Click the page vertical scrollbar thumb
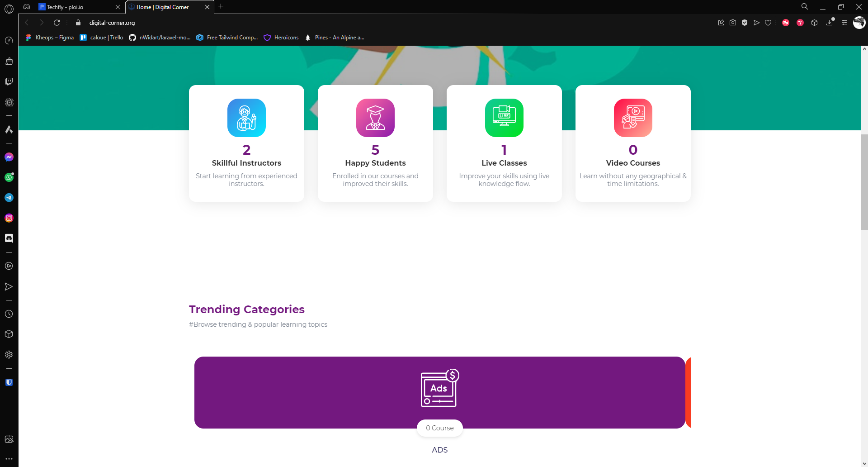868x467 pixels. click(864, 182)
